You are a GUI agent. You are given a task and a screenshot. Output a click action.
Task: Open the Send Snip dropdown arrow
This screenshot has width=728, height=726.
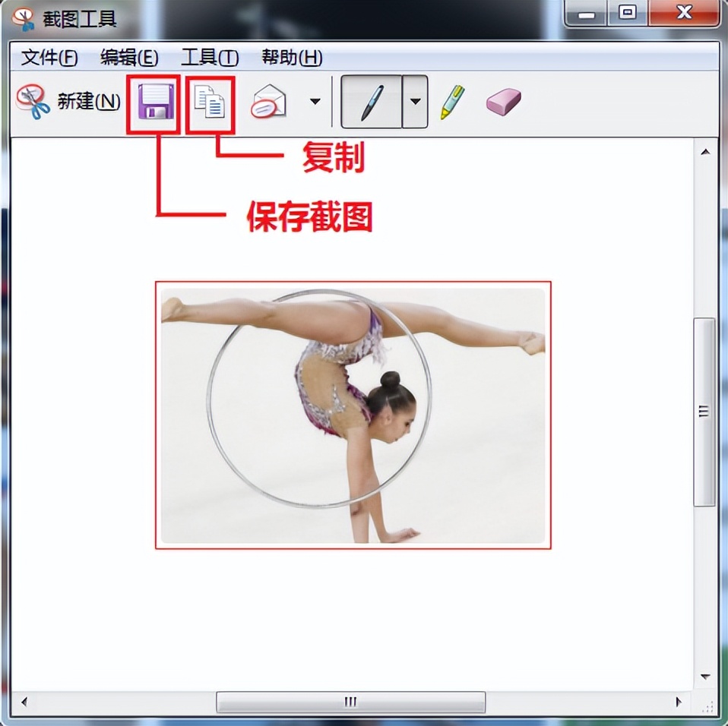pos(315,101)
